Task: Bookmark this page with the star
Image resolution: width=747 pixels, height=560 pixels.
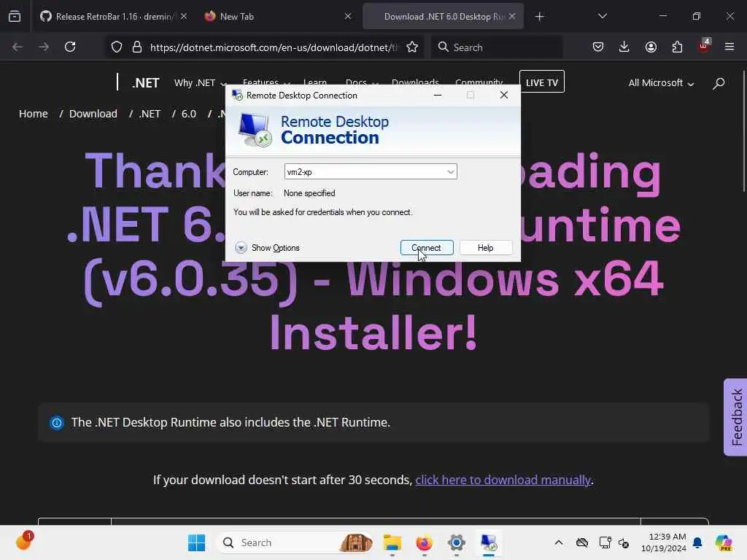Action: point(412,47)
